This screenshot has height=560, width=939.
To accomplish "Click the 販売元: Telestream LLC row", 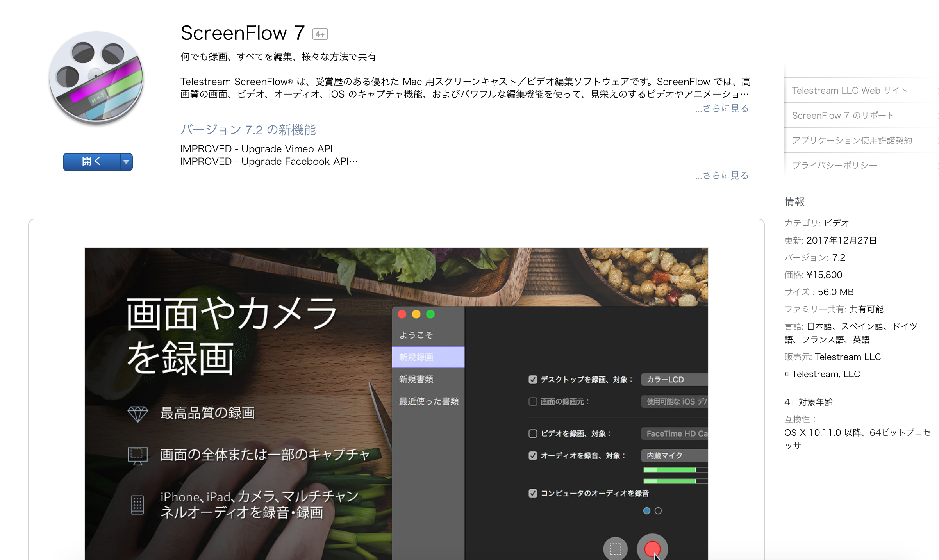I will [833, 357].
